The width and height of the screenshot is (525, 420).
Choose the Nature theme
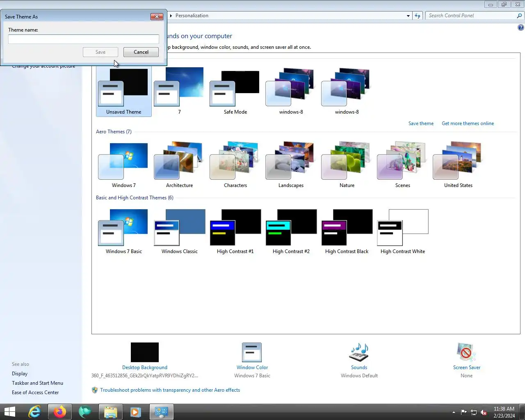(x=347, y=165)
